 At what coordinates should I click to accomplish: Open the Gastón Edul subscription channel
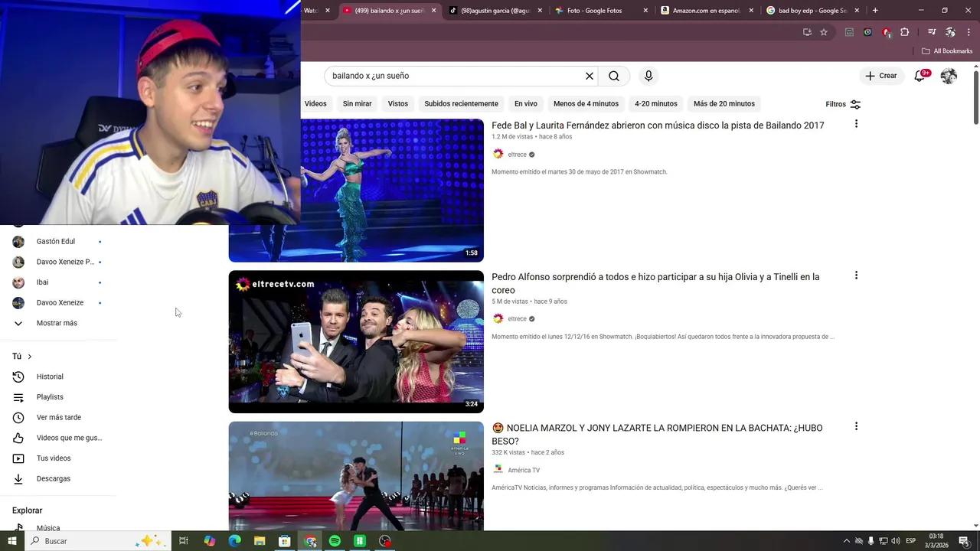[x=57, y=241]
